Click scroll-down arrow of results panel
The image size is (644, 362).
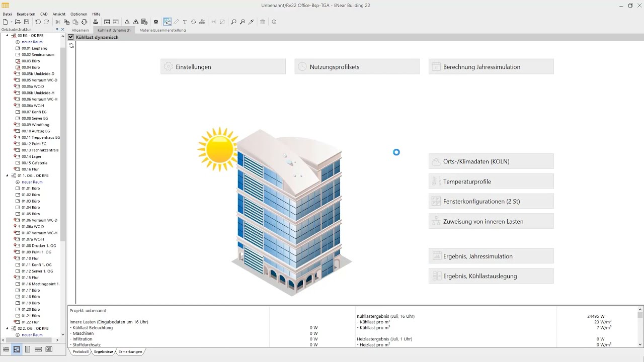(x=640, y=344)
